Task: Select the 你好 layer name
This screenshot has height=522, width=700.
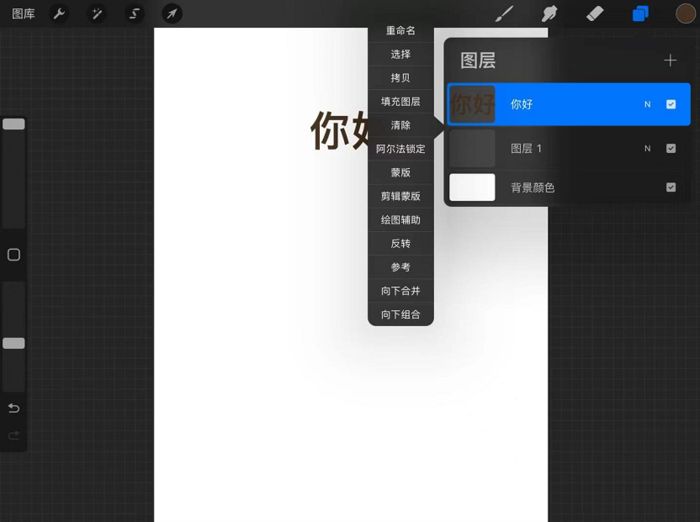Action: coord(521,104)
